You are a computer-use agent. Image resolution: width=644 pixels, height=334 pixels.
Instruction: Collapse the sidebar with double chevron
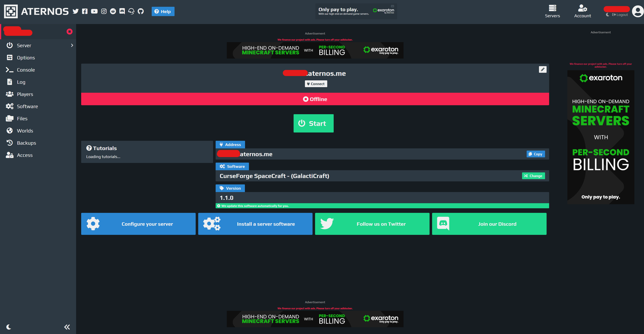pyautogui.click(x=67, y=327)
